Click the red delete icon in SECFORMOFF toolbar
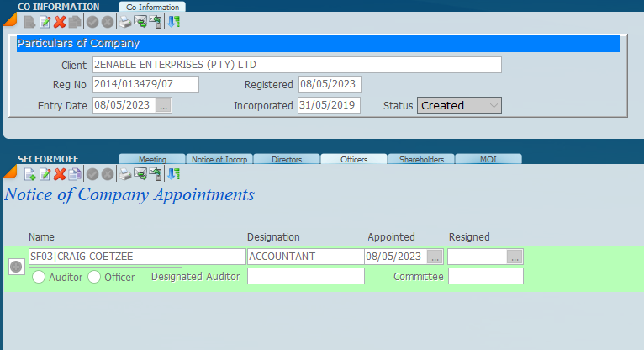The height and width of the screenshot is (350, 644). [x=60, y=174]
